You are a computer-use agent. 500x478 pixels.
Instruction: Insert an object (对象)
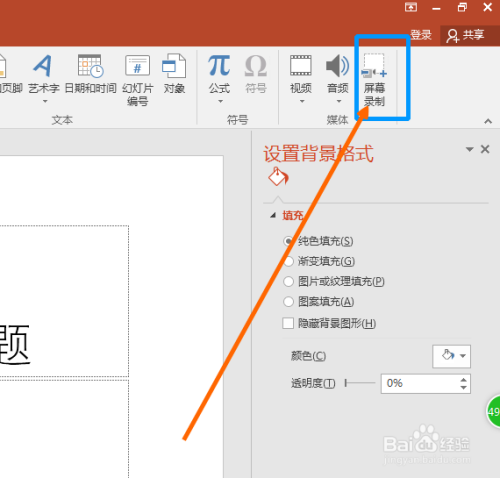pos(174,75)
